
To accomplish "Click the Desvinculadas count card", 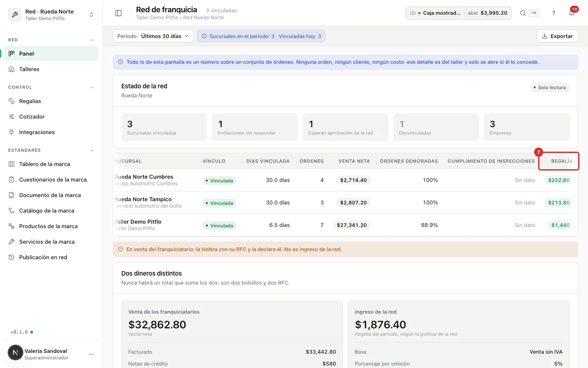I will [x=436, y=127].
